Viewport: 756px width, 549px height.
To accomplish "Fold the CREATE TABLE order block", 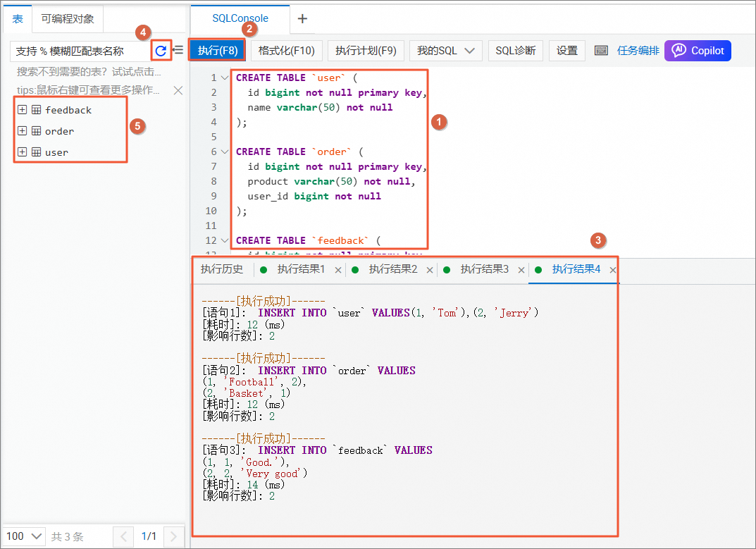I will [225, 152].
